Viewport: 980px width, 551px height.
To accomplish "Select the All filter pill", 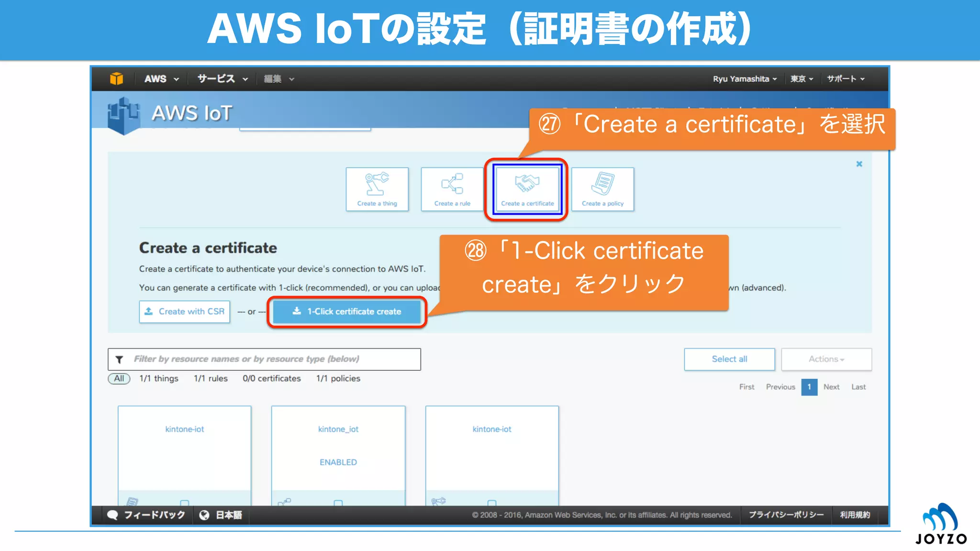I will 119,378.
